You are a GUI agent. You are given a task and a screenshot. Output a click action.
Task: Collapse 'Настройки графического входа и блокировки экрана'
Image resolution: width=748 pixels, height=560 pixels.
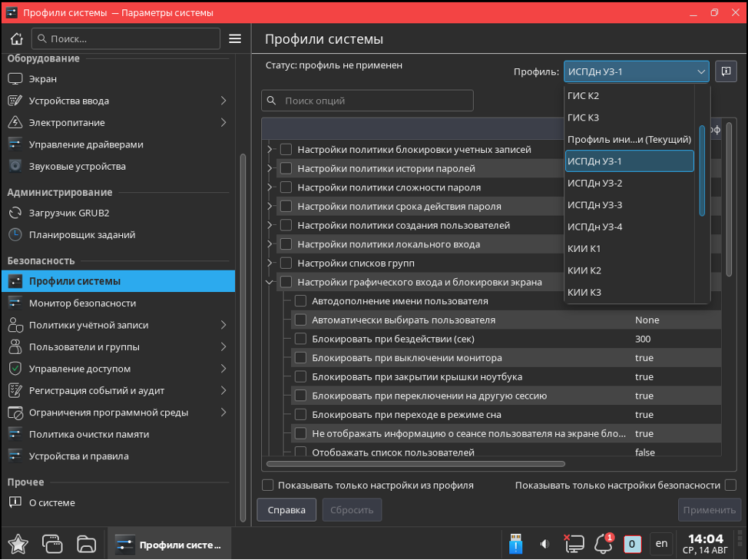[x=270, y=282]
